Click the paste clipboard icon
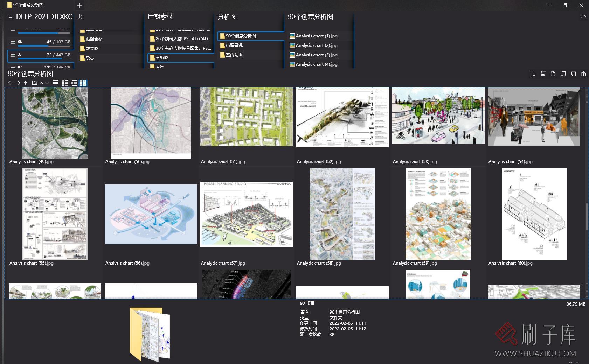The image size is (589, 364). (583, 74)
